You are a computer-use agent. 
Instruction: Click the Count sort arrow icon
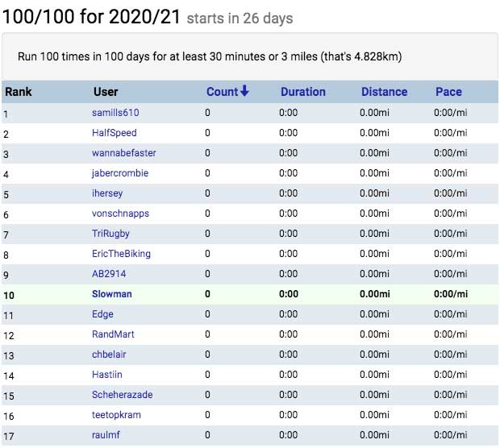(244, 92)
